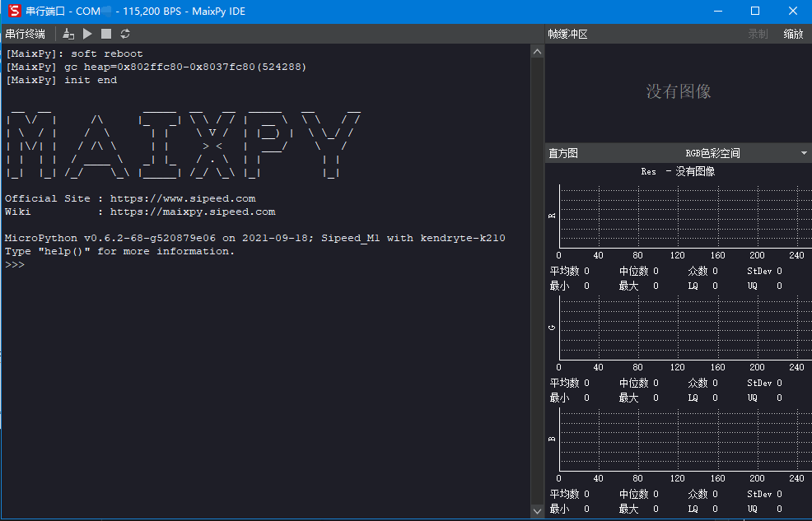The height and width of the screenshot is (521, 812).
Task: Click the scrollbar up arrow
Action: point(537,51)
